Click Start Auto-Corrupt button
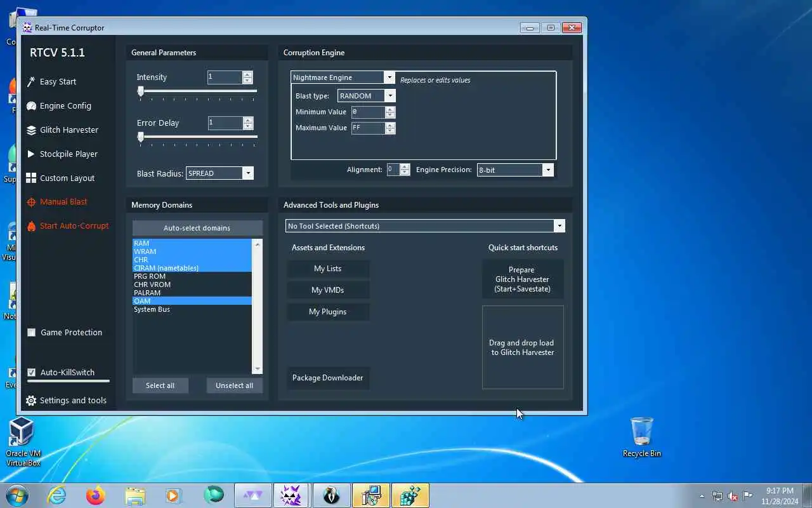 coord(74,226)
